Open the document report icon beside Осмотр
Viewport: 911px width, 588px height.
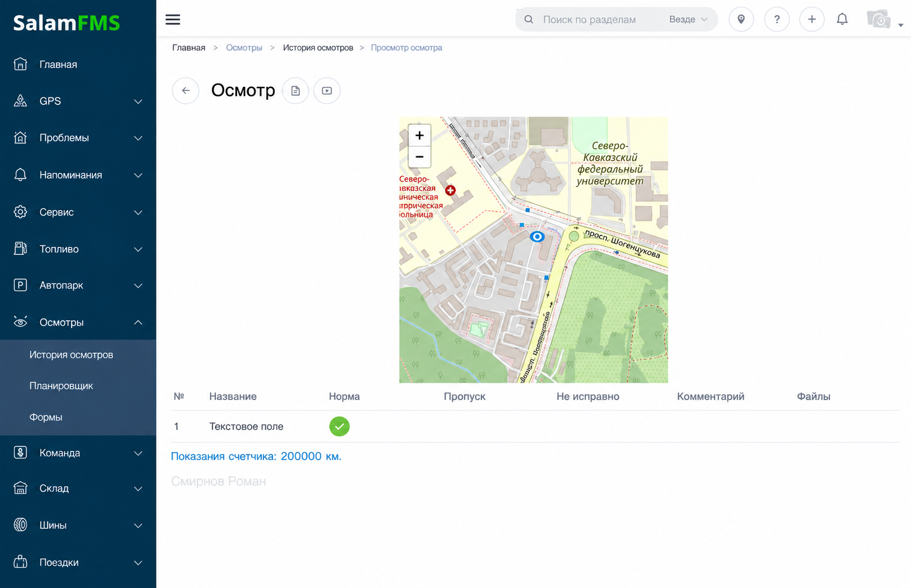point(295,90)
